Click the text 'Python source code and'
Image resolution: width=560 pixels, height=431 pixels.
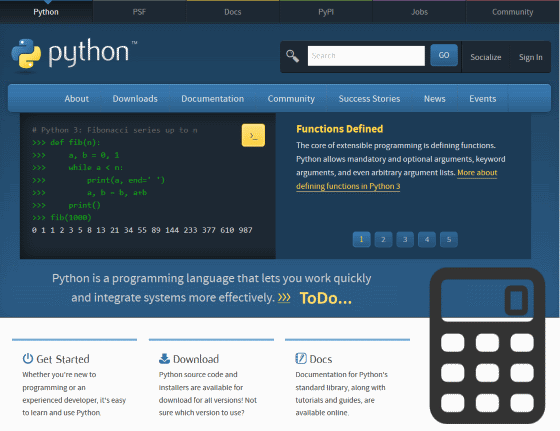coord(198,375)
